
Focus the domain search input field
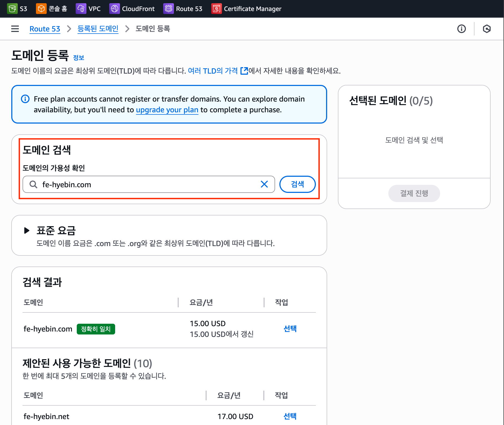(x=148, y=185)
